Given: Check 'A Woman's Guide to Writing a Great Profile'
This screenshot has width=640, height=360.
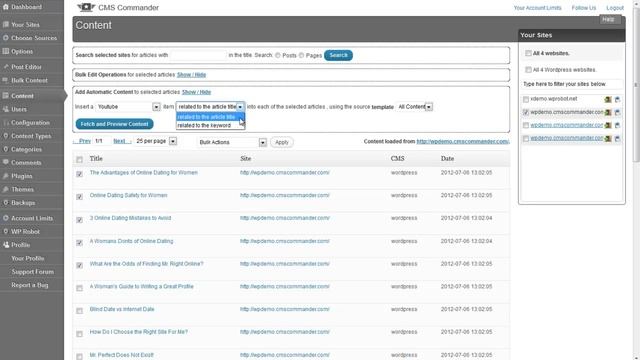Looking at the screenshot, I should [x=80, y=288].
